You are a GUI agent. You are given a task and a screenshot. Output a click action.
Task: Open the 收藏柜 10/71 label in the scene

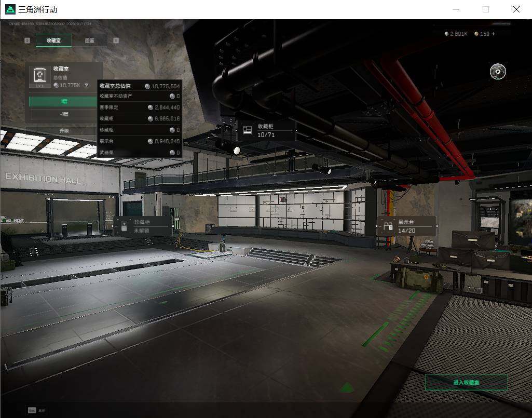(267, 130)
